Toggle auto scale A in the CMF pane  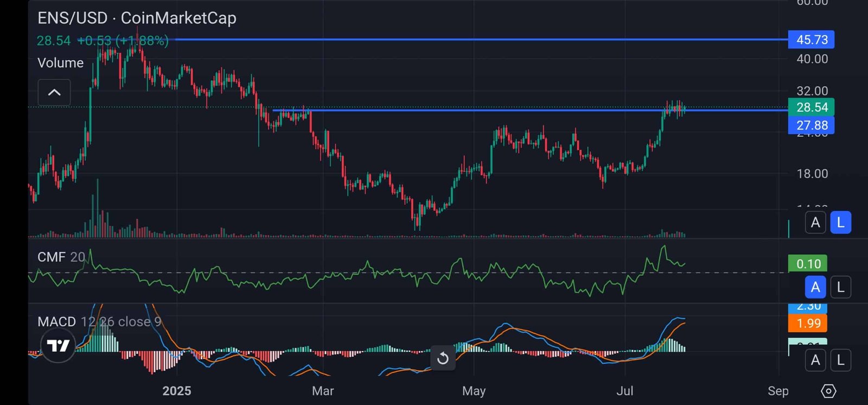pyautogui.click(x=815, y=287)
